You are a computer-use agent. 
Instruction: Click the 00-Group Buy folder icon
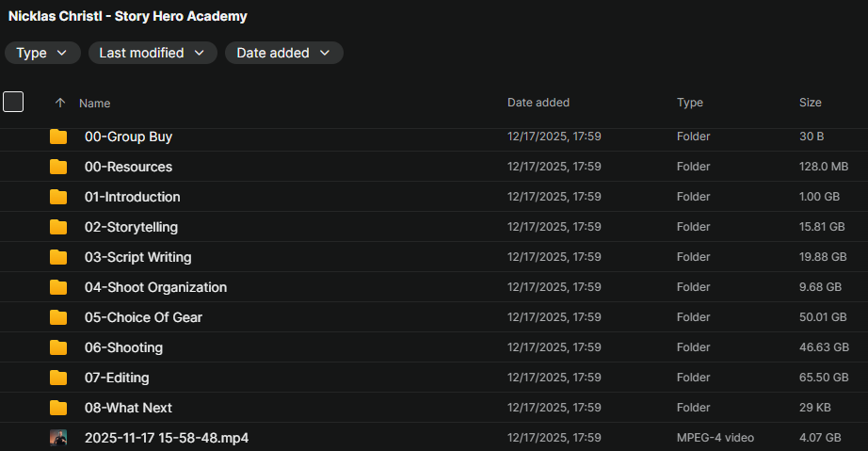tap(58, 137)
